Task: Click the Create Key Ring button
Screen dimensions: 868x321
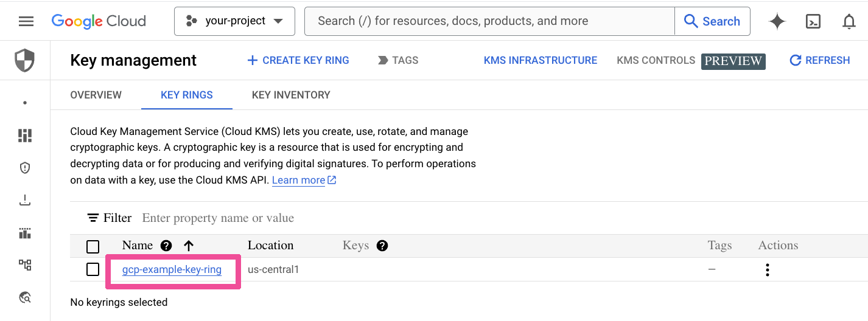Action: click(298, 60)
